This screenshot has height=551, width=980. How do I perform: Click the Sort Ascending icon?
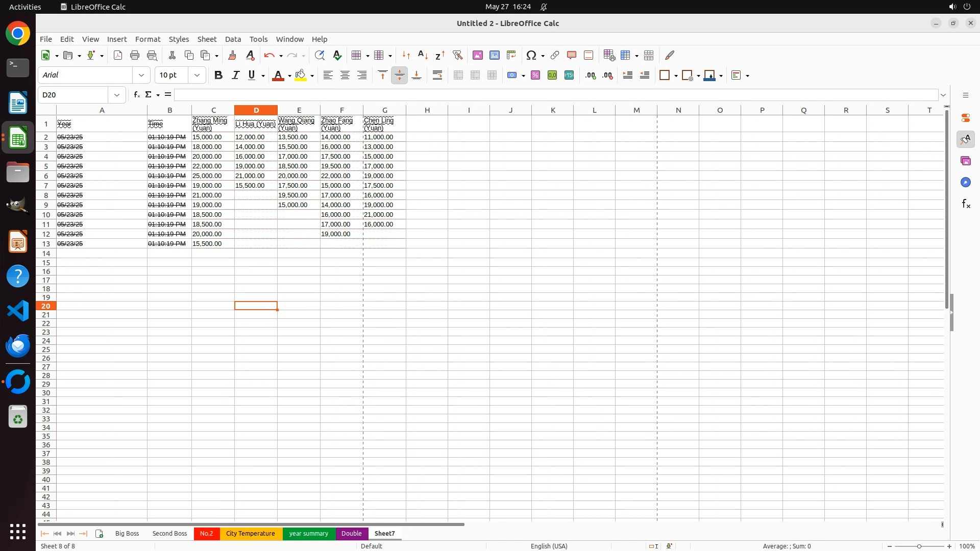tap(423, 55)
